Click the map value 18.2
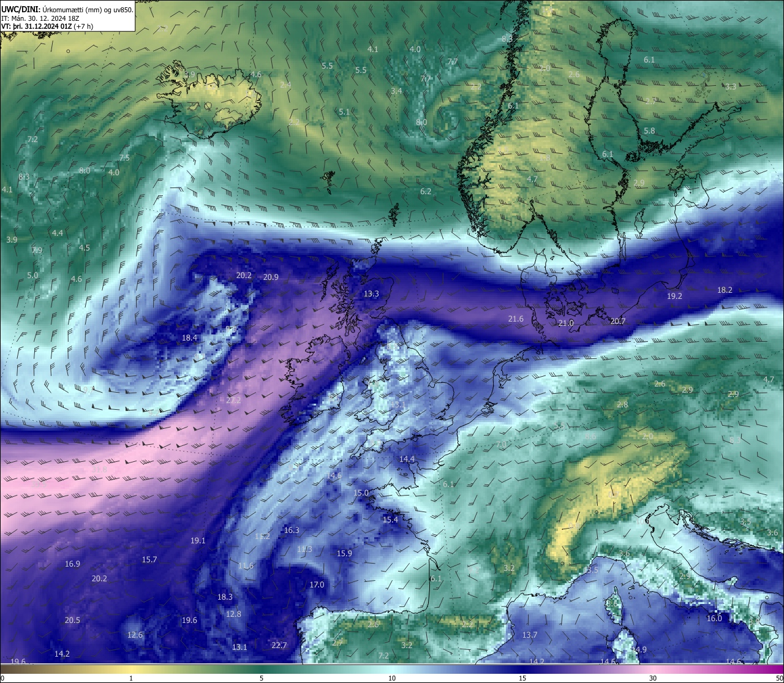This screenshot has height=683, width=784. (725, 290)
